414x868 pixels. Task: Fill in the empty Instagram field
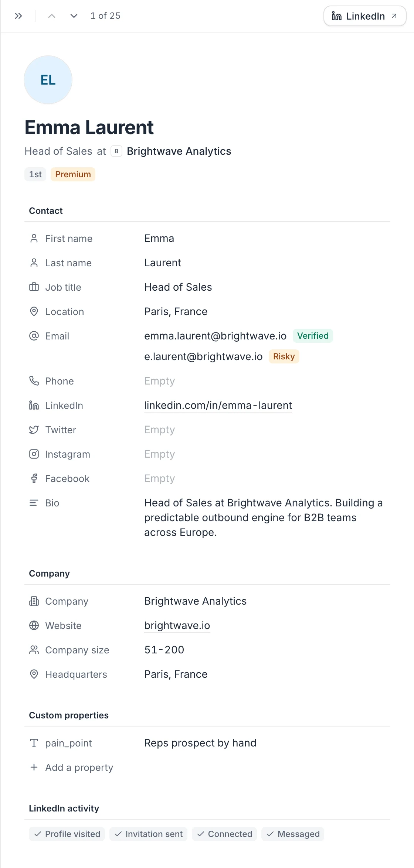click(160, 454)
